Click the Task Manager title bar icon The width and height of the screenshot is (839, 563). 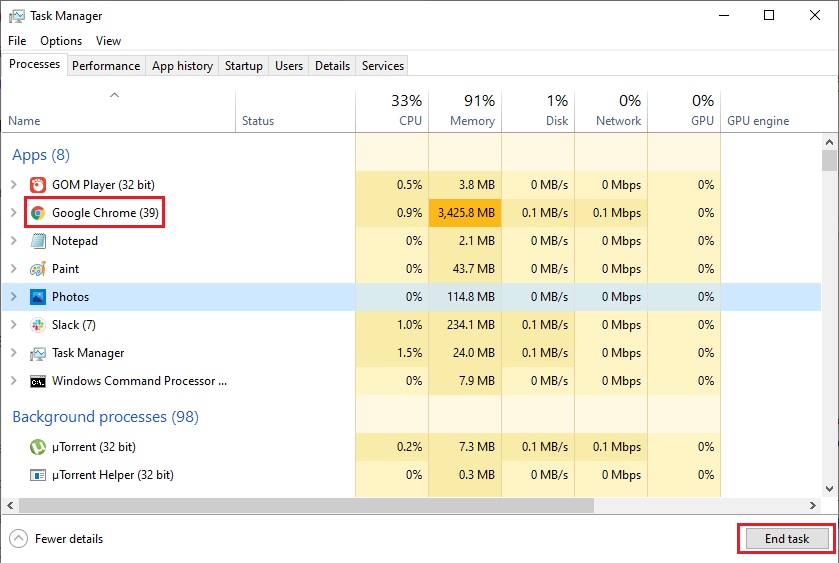[17, 16]
